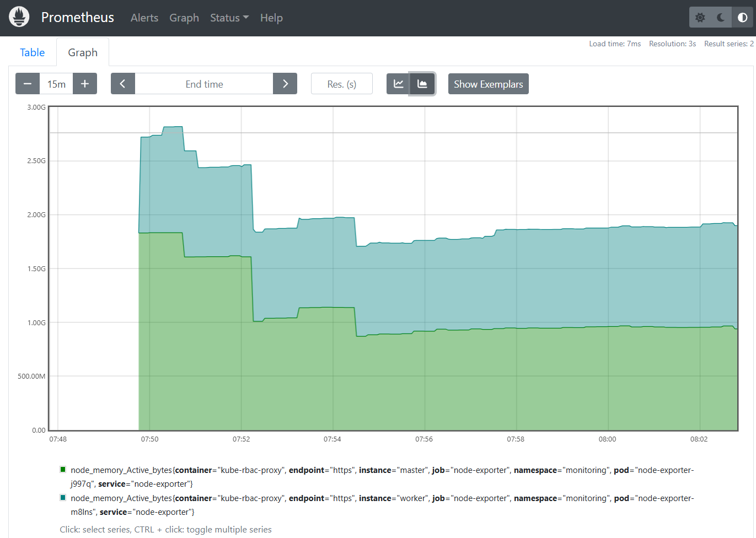
Task: Select the instance="worker" series legend entry
Action: point(382,505)
